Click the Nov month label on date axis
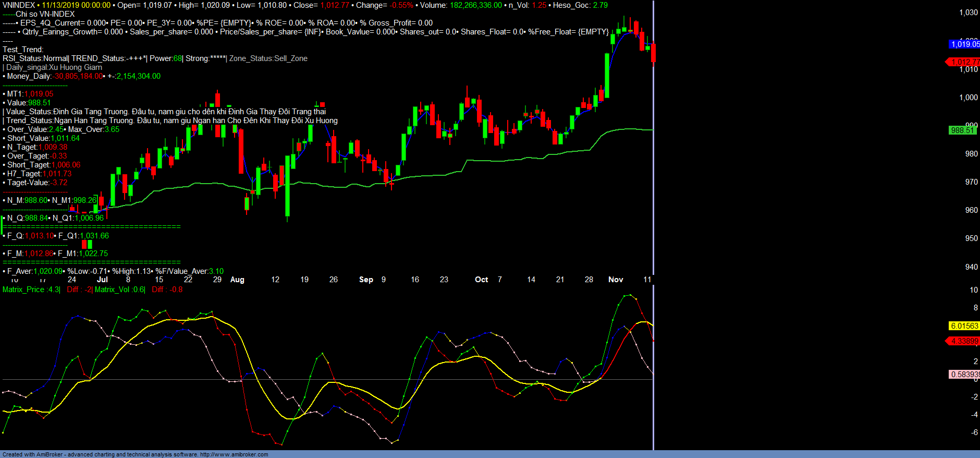980x458 pixels. pyautogui.click(x=616, y=280)
